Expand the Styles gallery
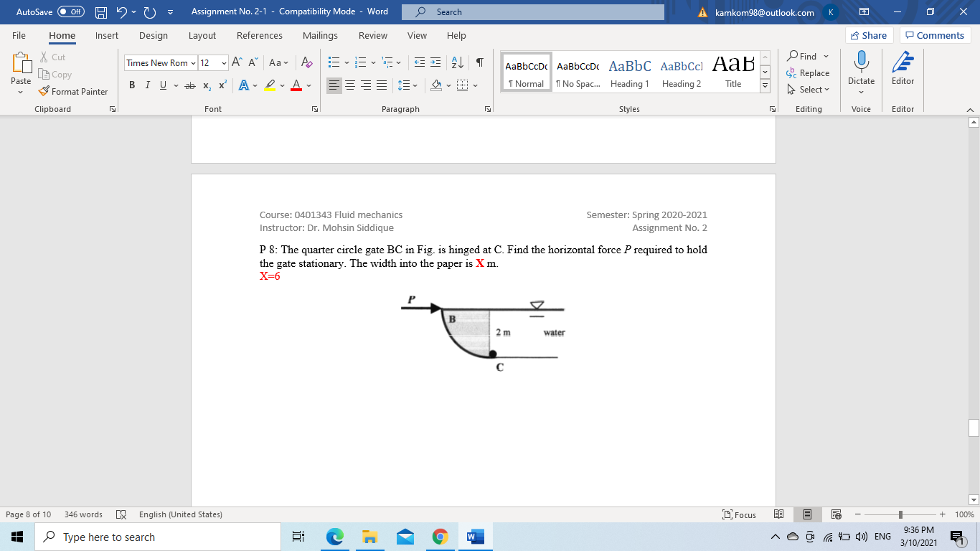The height and width of the screenshot is (551, 980). coord(765,85)
